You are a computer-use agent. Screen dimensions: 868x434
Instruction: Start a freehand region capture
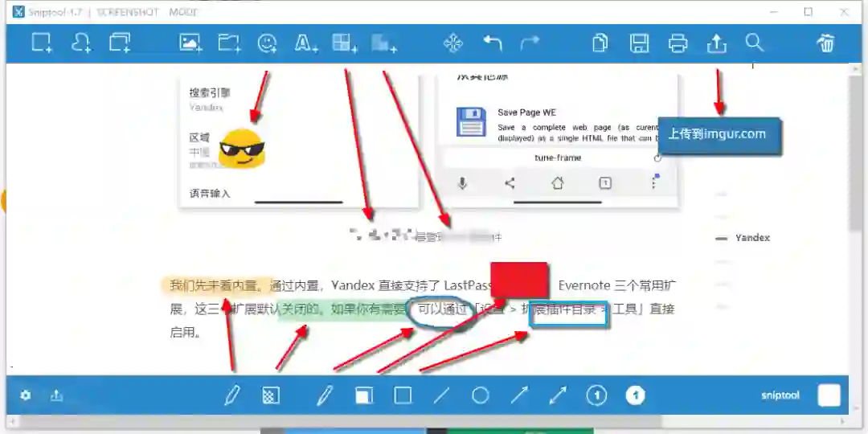coord(81,43)
